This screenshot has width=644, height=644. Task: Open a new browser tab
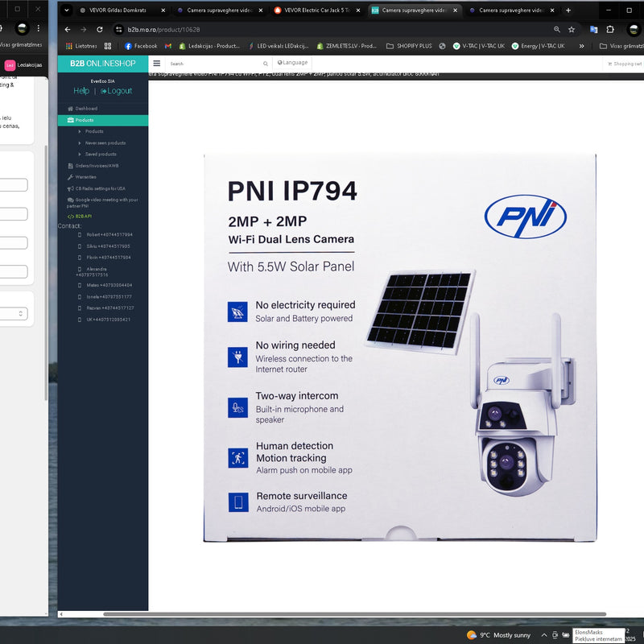pos(568,10)
